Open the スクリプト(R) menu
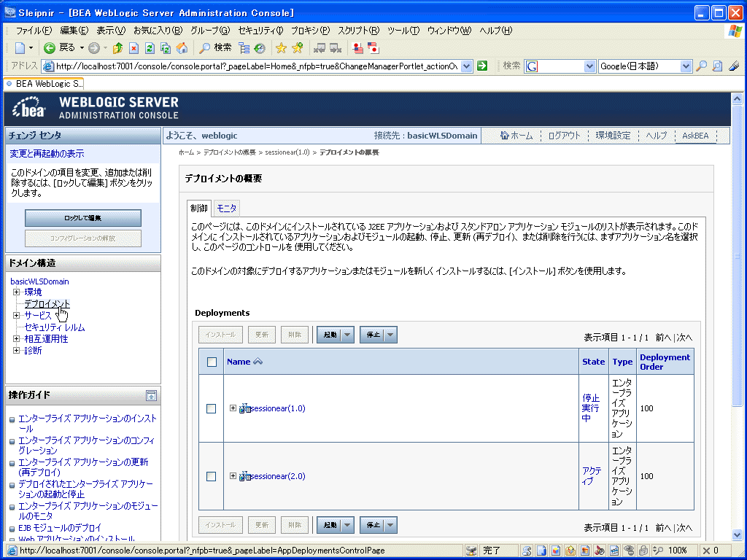 pyautogui.click(x=359, y=31)
